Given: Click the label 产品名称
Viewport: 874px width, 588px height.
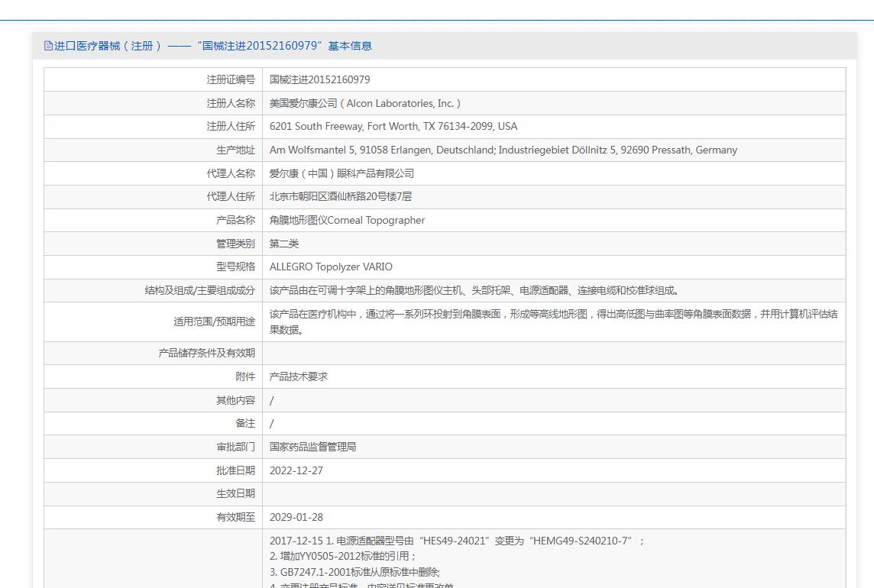Looking at the screenshot, I should coord(236,220).
